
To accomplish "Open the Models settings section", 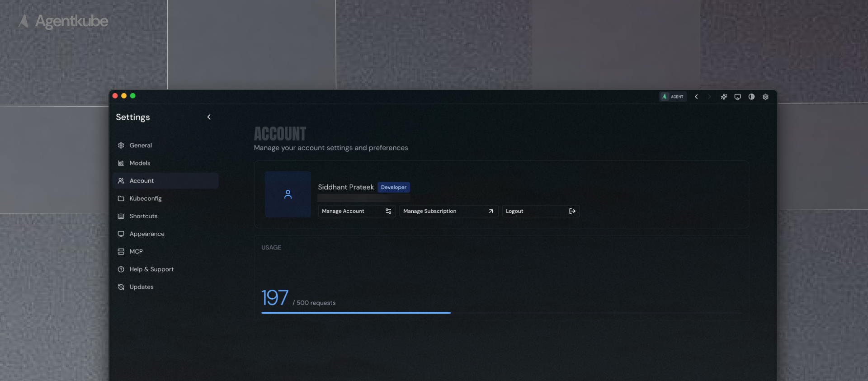I will click(165, 163).
